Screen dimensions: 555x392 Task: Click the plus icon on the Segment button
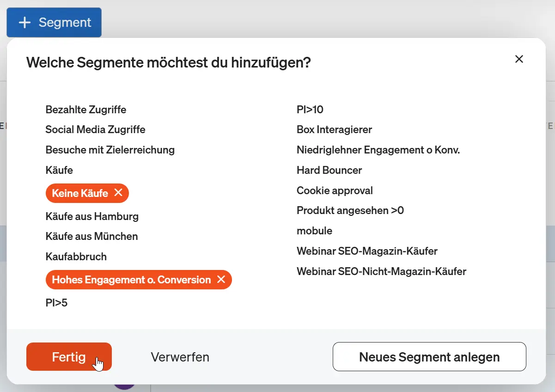[25, 22]
